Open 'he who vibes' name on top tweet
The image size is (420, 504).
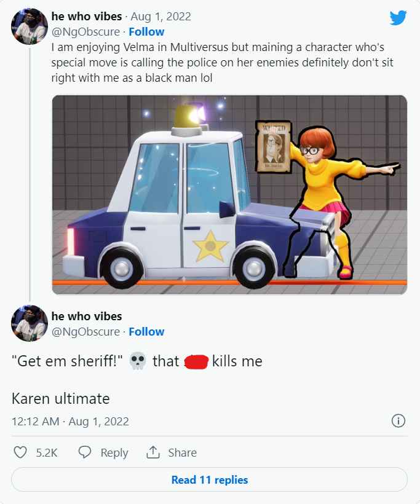click(87, 17)
